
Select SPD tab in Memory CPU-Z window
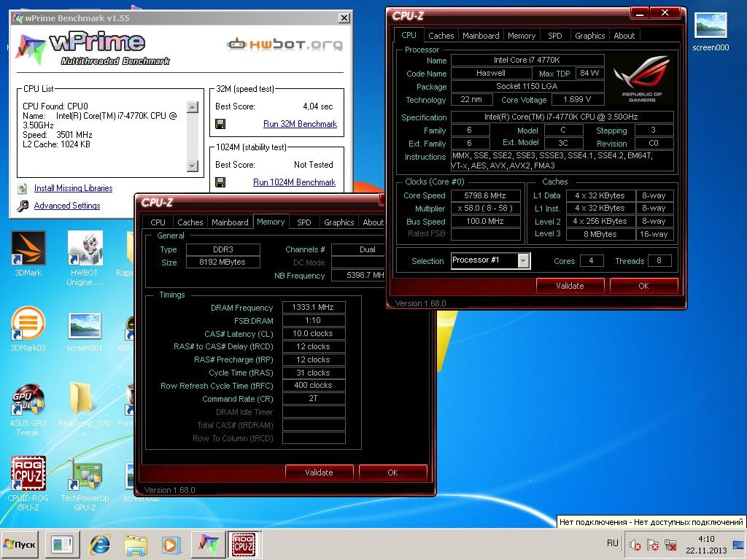(x=304, y=222)
